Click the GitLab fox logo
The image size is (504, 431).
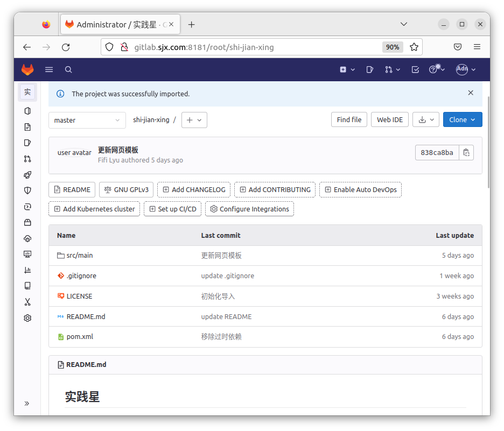point(27,69)
